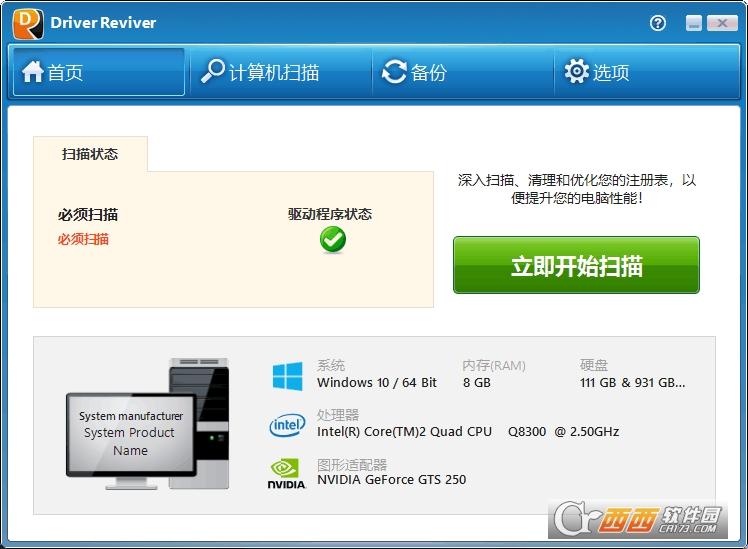Image resolution: width=748 pixels, height=549 pixels.
Task: Click the green driver status checkmark
Action: pyautogui.click(x=332, y=239)
